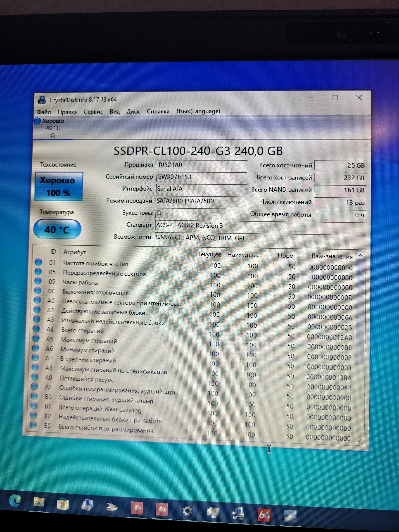This screenshot has width=399, height=532.
Task: Click status icon for В среднем стираний
Action: [x=35, y=357]
